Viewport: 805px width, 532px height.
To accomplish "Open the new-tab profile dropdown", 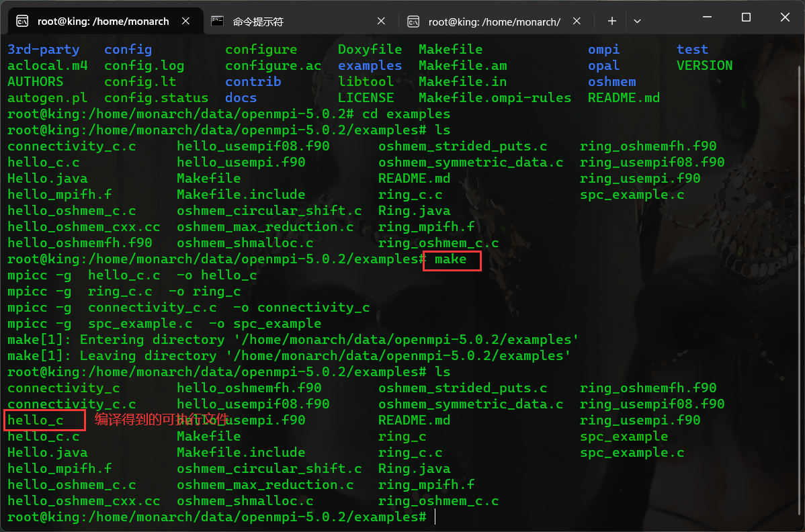I will (637, 21).
